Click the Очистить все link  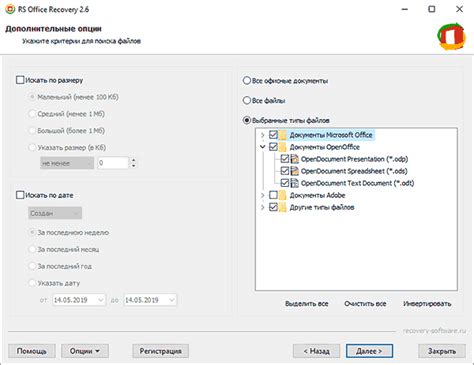pyautogui.click(x=365, y=304)
